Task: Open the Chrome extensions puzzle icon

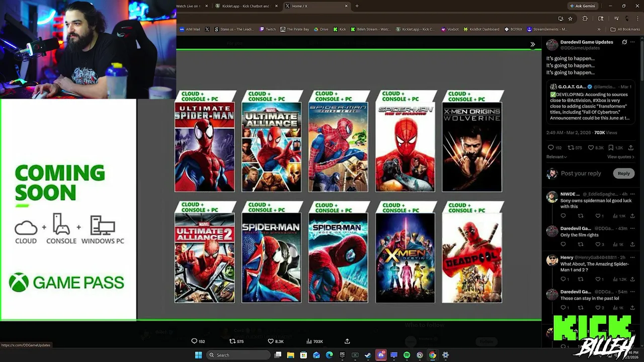Action: coord(585,19)
